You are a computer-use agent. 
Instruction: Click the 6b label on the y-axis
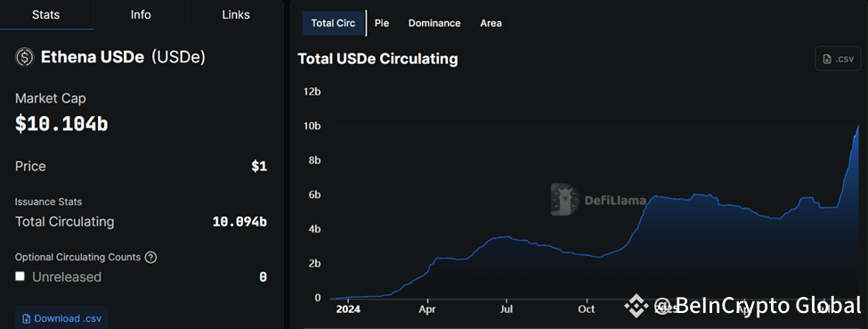[x=314, y=194]
